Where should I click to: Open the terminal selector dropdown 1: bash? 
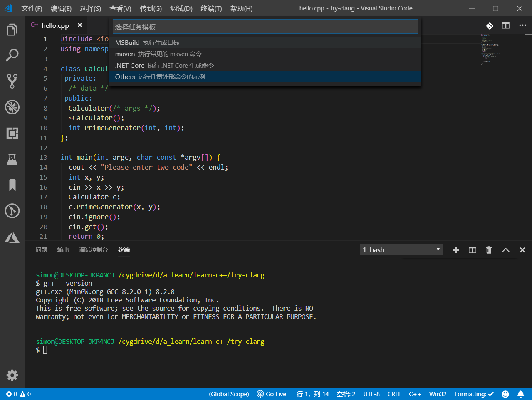click(x=402, y=250)
